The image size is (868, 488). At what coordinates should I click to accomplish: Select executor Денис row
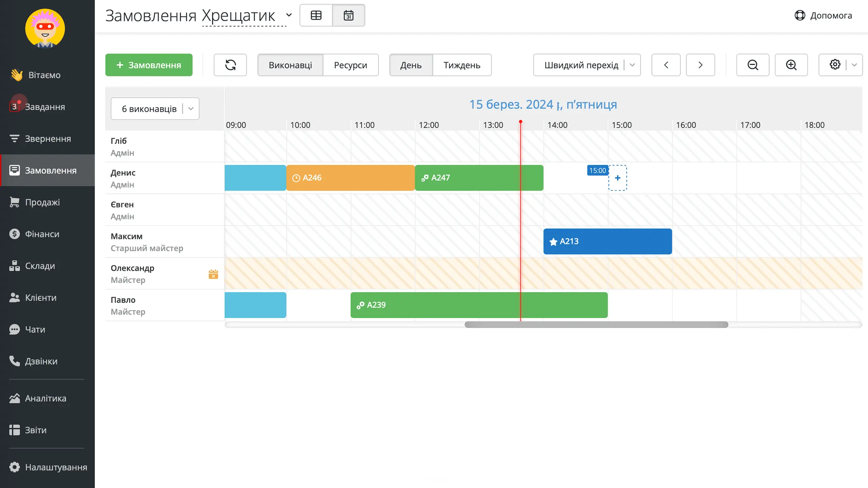[x=164, y=178]
